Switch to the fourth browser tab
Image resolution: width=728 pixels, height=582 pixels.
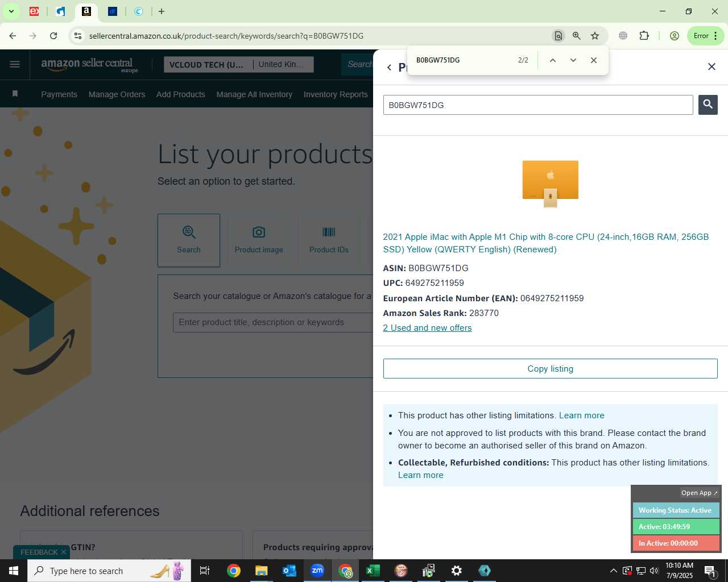(x=113, y=11)
